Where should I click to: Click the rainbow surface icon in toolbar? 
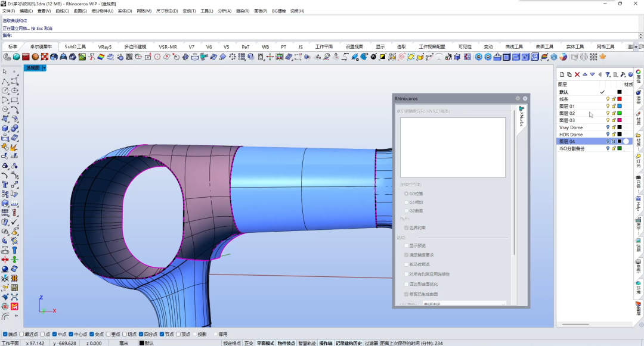pyautogui.click(x=101, y=57)
